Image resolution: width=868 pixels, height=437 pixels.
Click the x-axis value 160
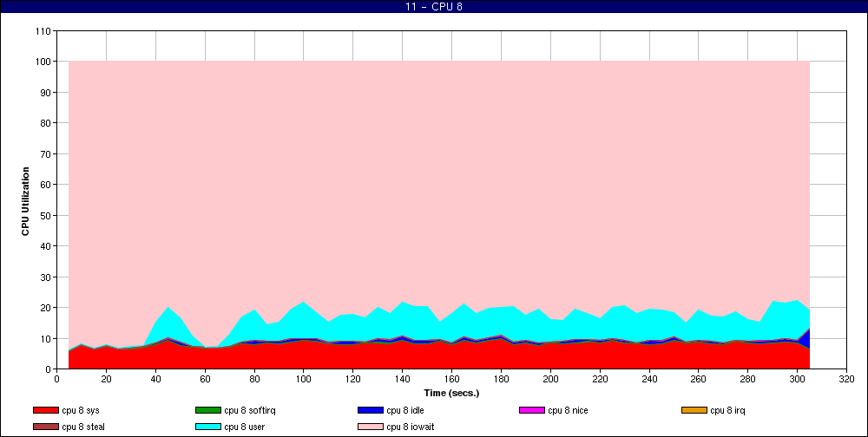pyautogui.click(x=451, y=379)
